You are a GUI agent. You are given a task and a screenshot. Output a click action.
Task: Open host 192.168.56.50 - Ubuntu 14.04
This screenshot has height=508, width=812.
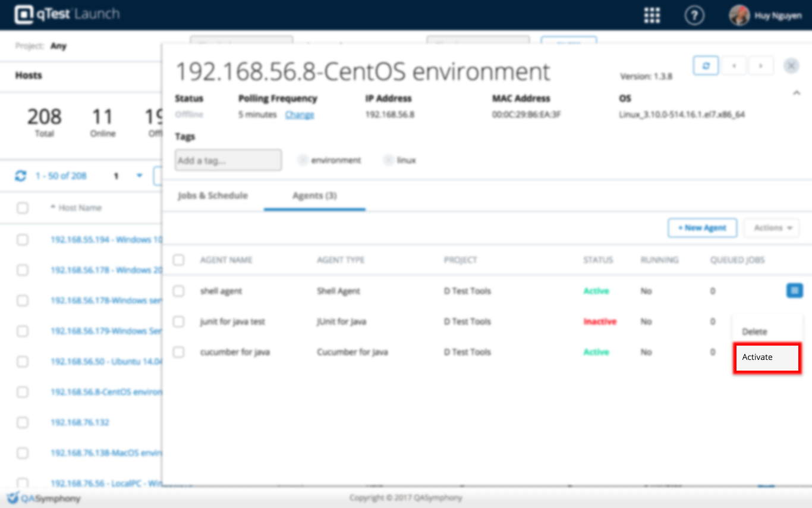tap(106, 362)
